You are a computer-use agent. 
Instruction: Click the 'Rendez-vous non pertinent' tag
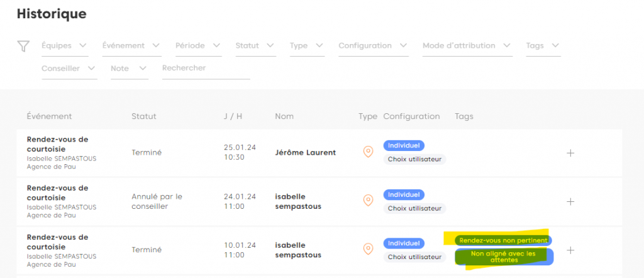pos(503,240)
